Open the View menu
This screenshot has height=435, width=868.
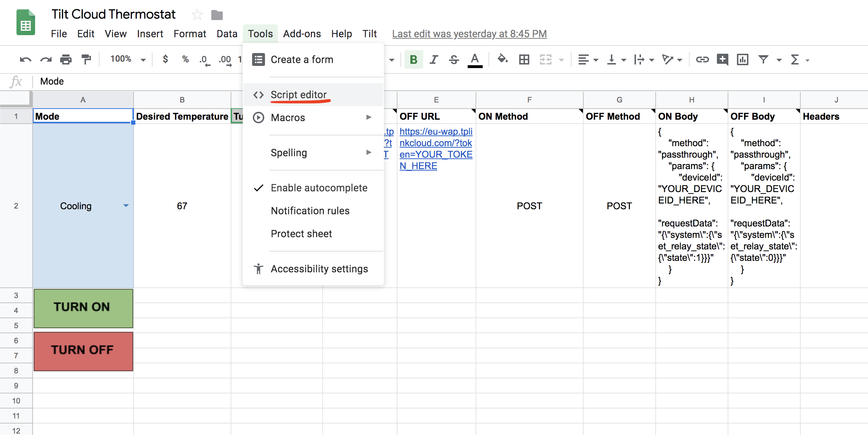point(115,34)
